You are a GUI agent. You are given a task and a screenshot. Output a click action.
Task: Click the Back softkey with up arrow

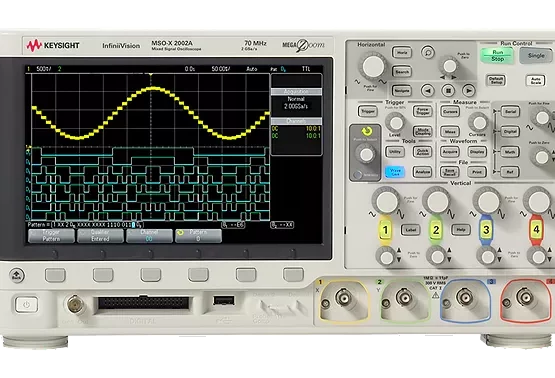[x=17, y=275]
